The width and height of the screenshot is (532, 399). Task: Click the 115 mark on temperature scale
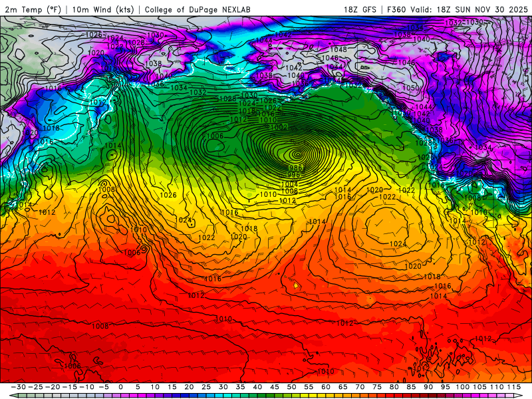(x=513, y=387)
